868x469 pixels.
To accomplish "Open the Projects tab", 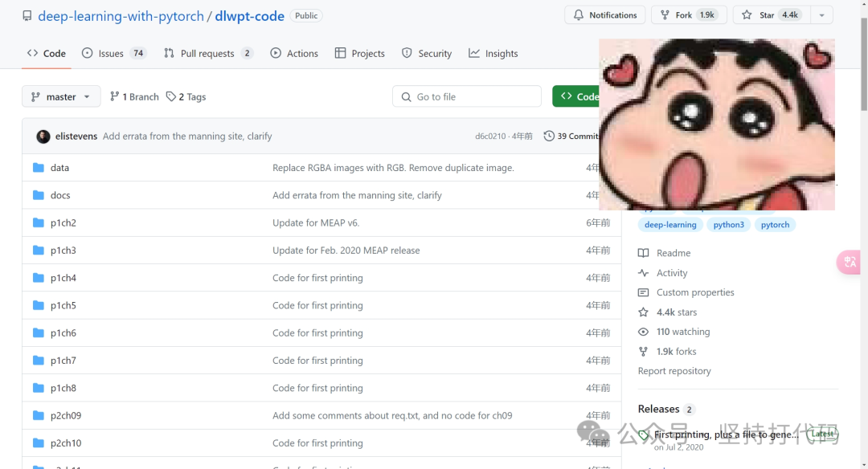I will [360, 54].
